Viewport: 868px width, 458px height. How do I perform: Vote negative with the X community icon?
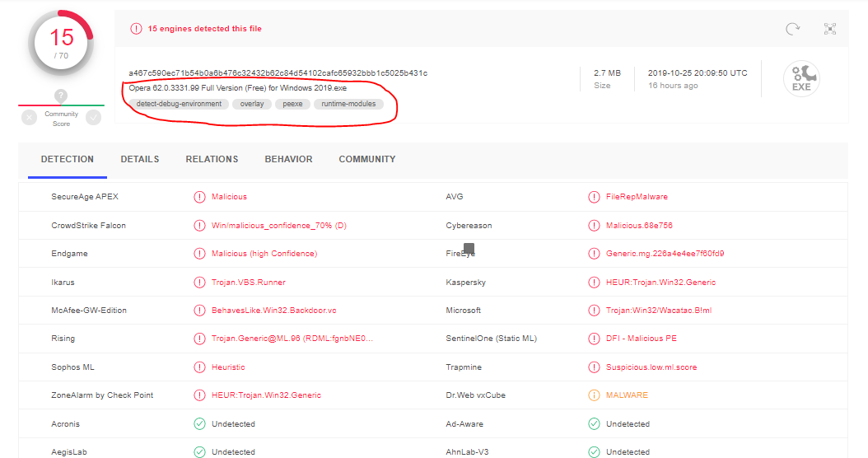30,118
